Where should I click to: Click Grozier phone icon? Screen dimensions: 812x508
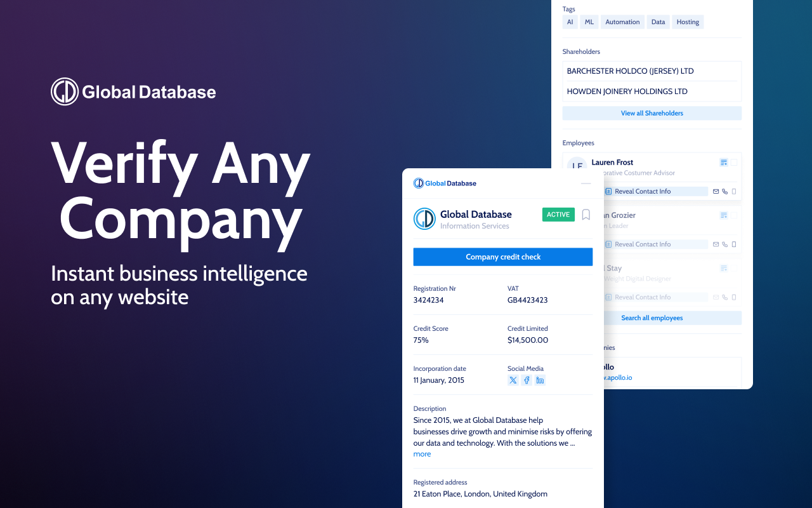725,244
